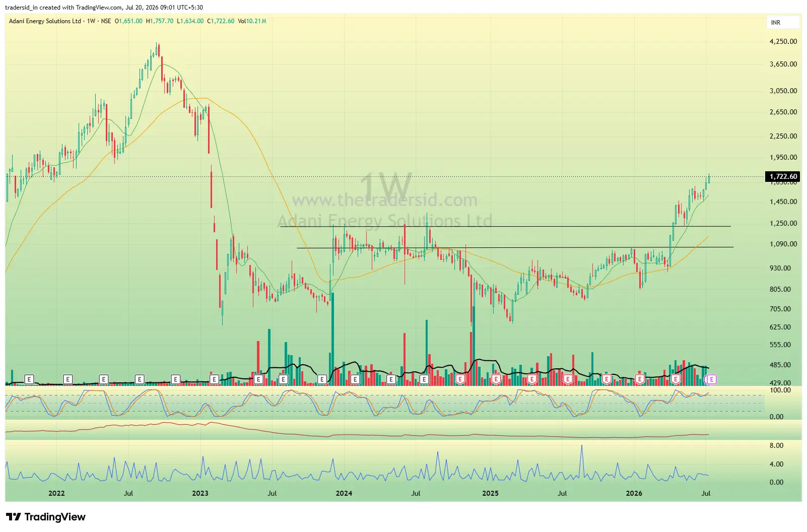
Task: Click the "1W" timeframe in the chart header
Action: (x=91, y=21)
